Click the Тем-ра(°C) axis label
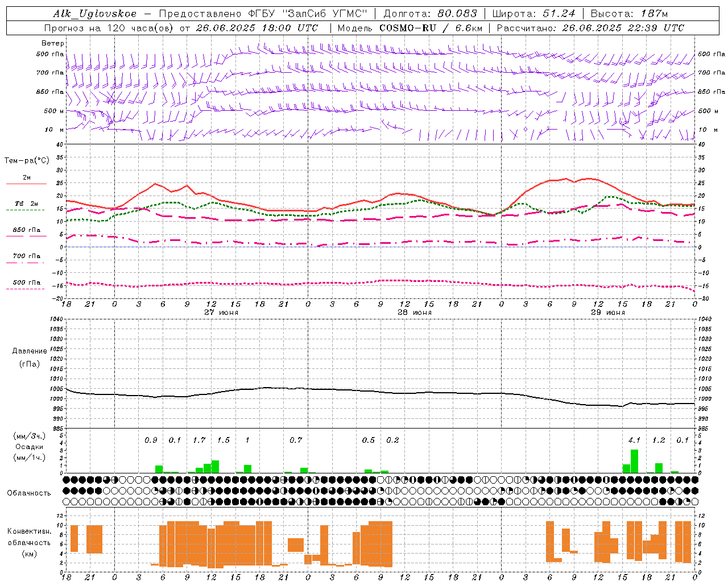The height and width of the screenshot is (582, 728). (27, 161)
